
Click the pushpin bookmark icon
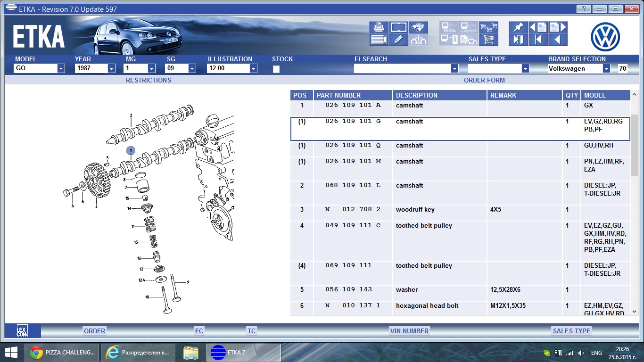(x=518, y=27)
